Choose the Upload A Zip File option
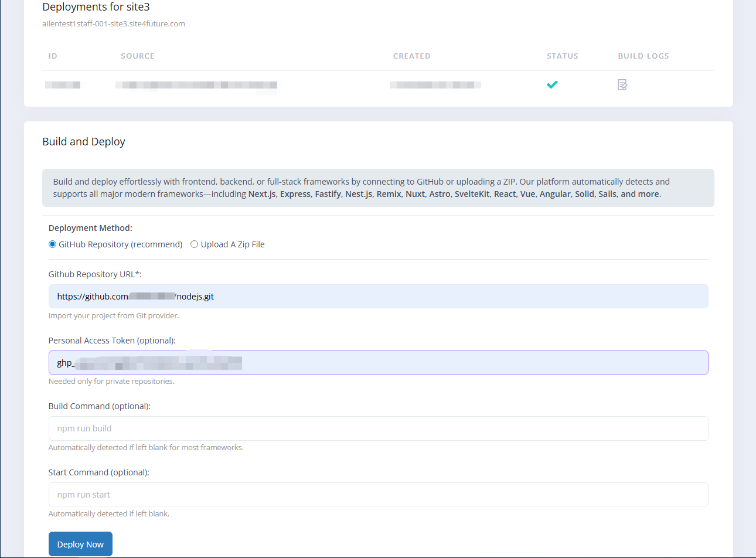 195,244
